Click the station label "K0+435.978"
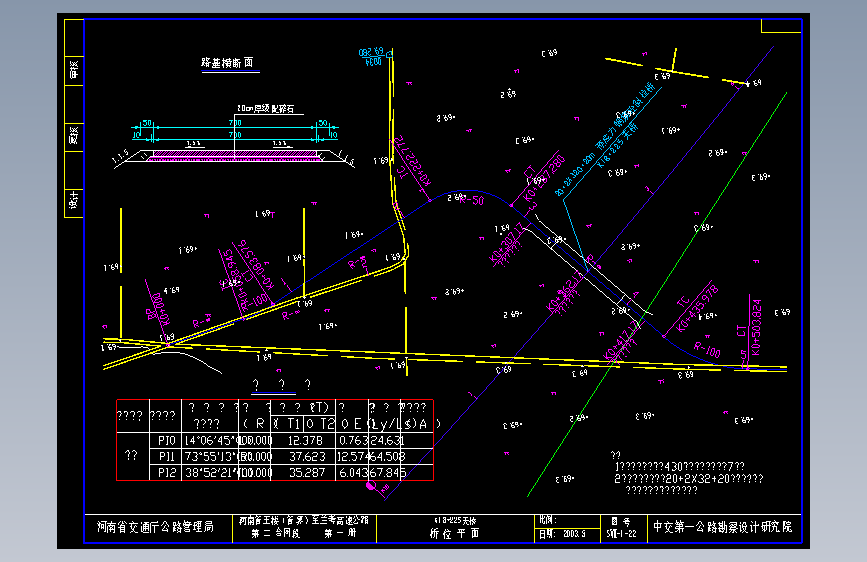 [697, 308]
